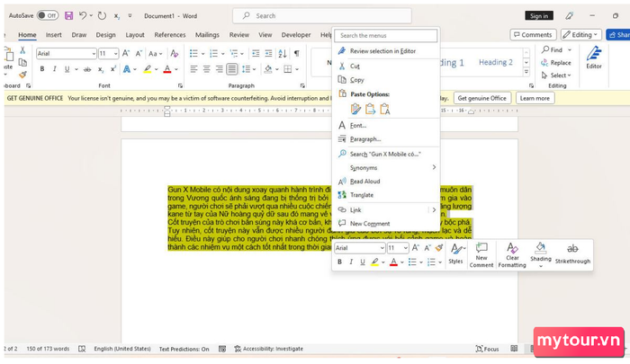This screenshot has height=364, width=630.
Task: Click the ribbon font color swatch
Action: (x=167, y=69)
